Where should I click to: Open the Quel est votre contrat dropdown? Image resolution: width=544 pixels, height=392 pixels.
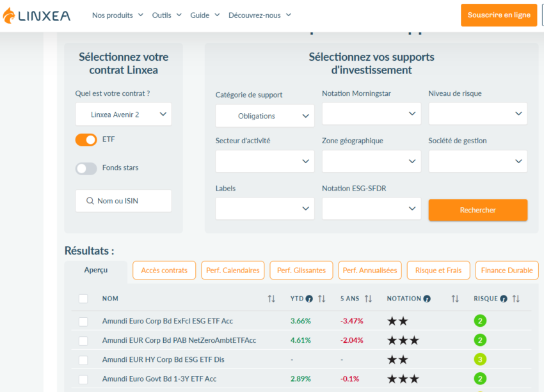coord(123,114)
